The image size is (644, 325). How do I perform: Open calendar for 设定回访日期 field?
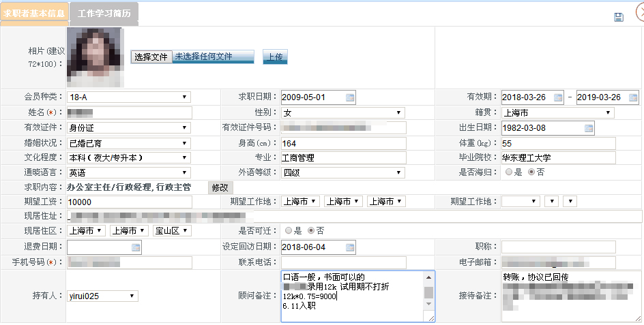pyautogui.click(x=350, y=247)
